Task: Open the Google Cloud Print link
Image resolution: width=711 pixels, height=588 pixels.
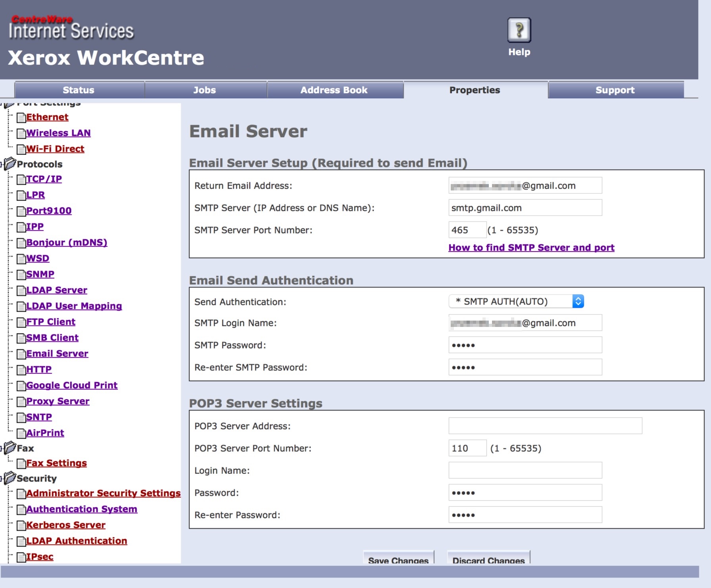Action: point(72,385)
